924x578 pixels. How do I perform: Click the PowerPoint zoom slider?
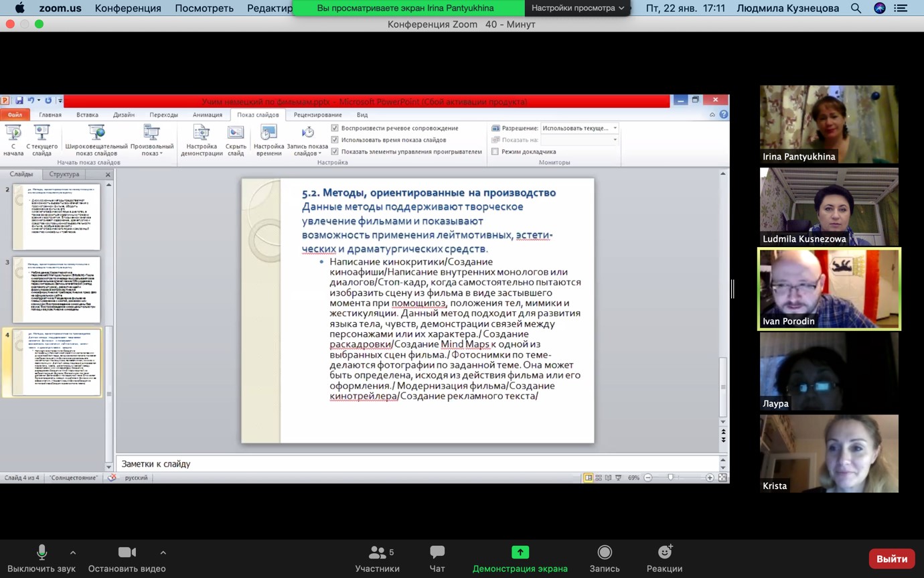click(670, 478)
